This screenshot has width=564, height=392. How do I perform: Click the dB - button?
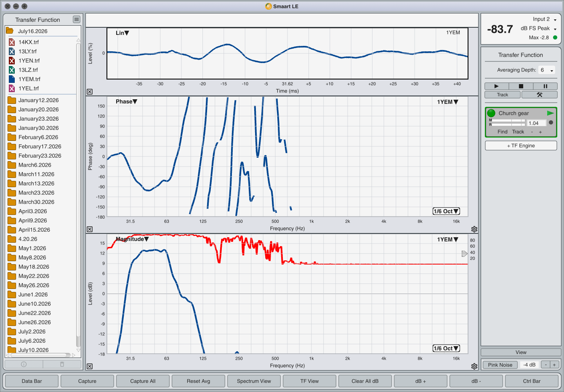476,381
